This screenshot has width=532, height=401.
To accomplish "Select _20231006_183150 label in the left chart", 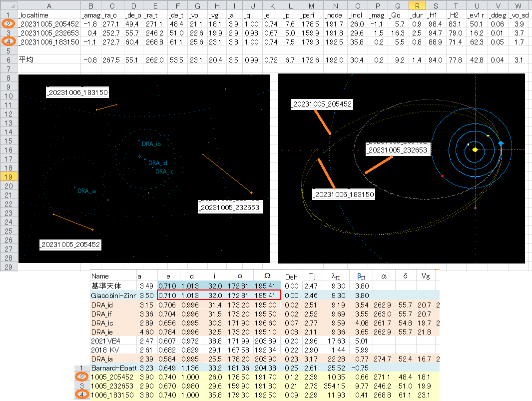I will (x=77, y=92).
